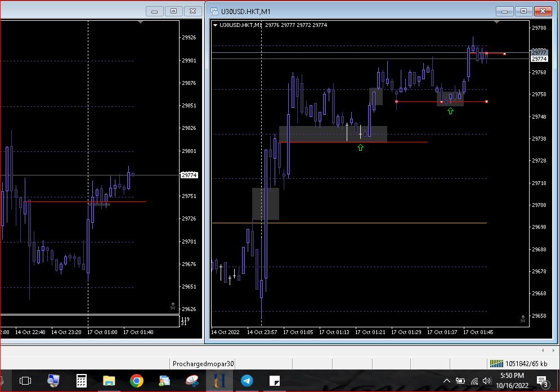Click the 1051842/65 kb traffic readout
Image resolution: width=560 pixels, height=392 pixels.
526,363
